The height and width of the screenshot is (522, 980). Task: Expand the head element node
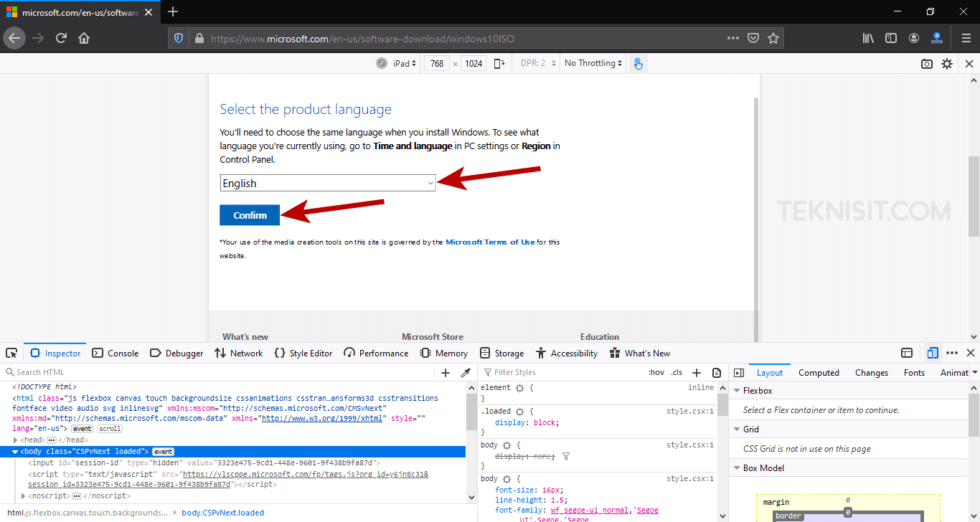16,440
